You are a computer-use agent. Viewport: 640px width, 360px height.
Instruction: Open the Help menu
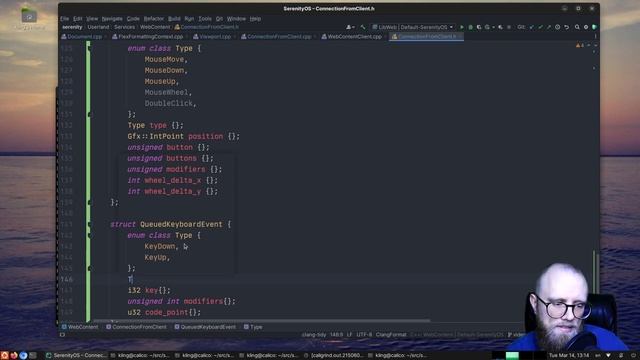255,19
